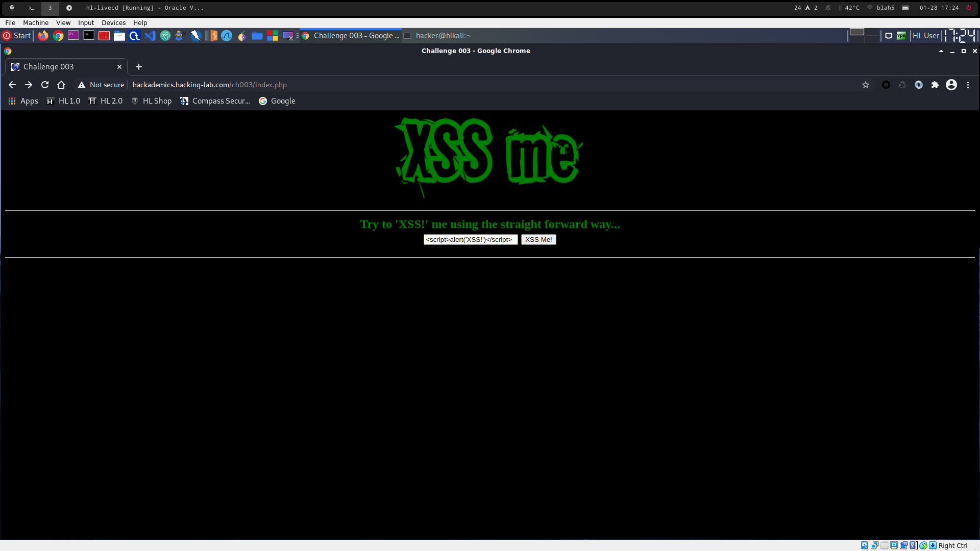Open the Machine menu
980x551 pixels.
click(x=36, y=22)
